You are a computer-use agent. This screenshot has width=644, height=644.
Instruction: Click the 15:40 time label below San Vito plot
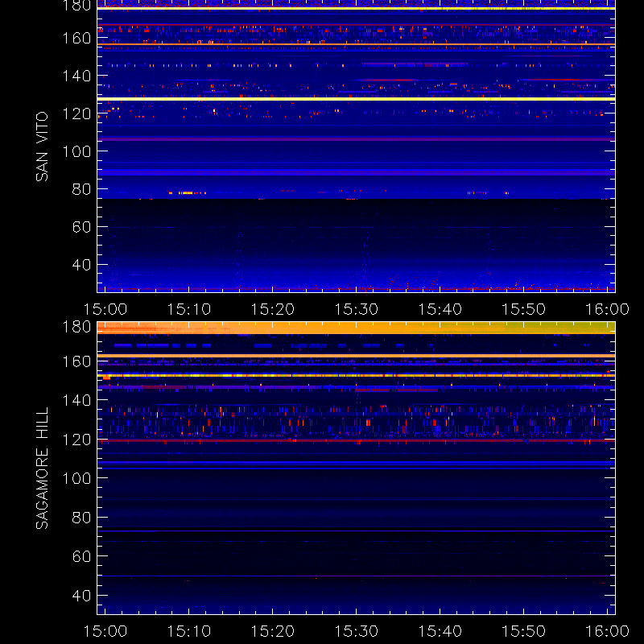[440, 309]
